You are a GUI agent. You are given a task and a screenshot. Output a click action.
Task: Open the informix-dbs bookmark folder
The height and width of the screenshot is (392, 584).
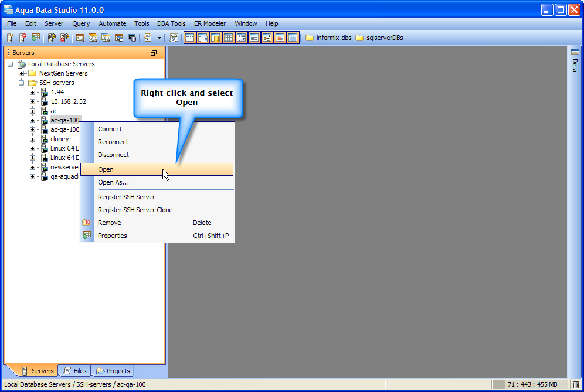coord(328,38)
